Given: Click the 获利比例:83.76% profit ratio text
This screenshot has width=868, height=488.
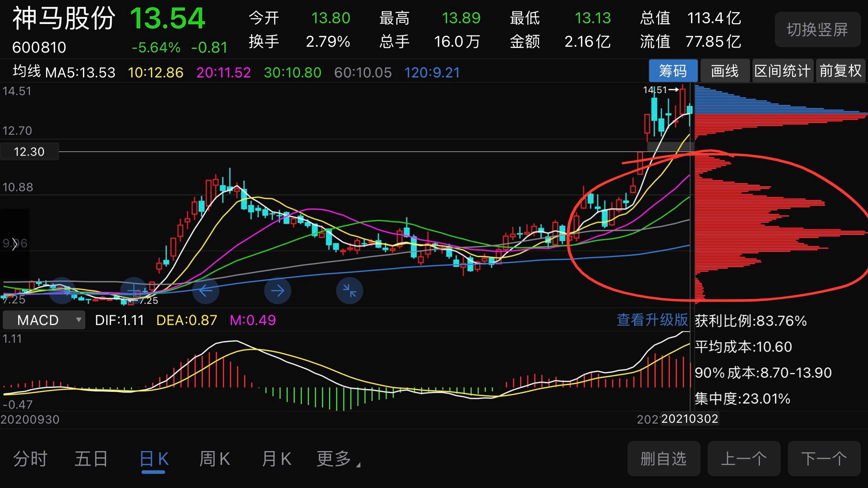Looking at the screenshot, I should pyautogui.click(x=750, y=321).
